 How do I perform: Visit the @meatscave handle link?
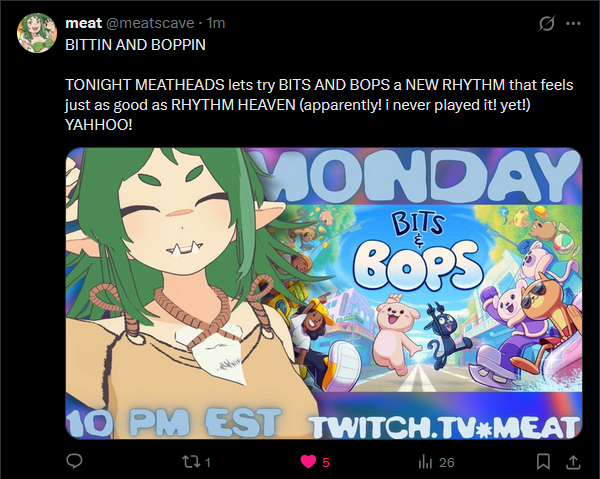[150, 23]
